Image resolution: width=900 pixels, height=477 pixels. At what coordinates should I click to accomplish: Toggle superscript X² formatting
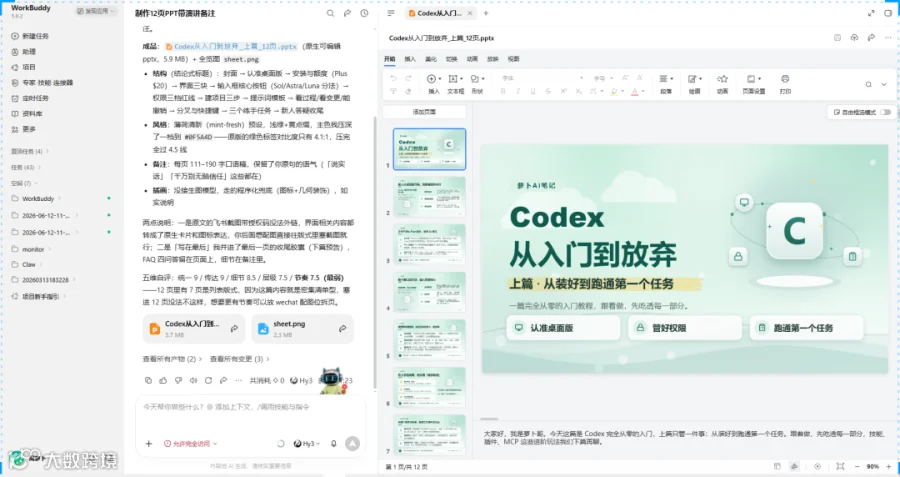point(564,91)
